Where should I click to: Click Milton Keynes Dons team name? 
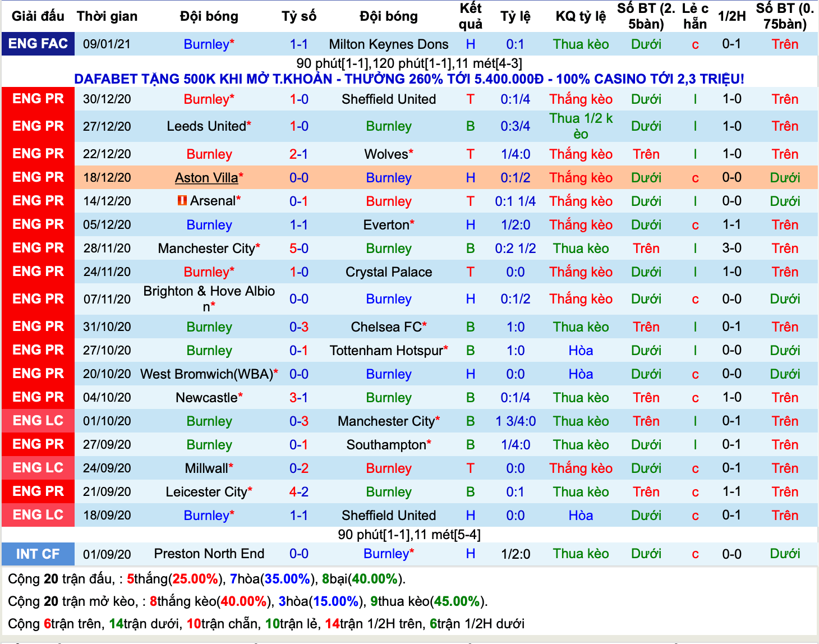click(389, 44)
